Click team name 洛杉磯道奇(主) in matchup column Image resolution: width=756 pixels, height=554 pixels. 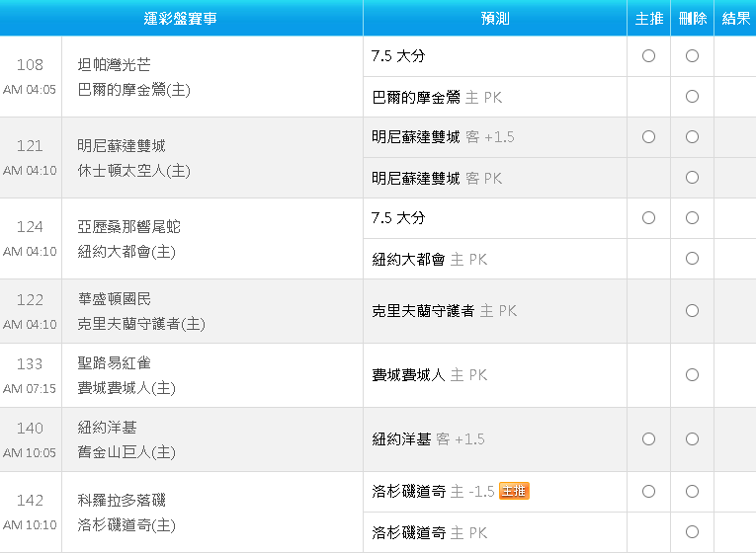coord(126,525)
